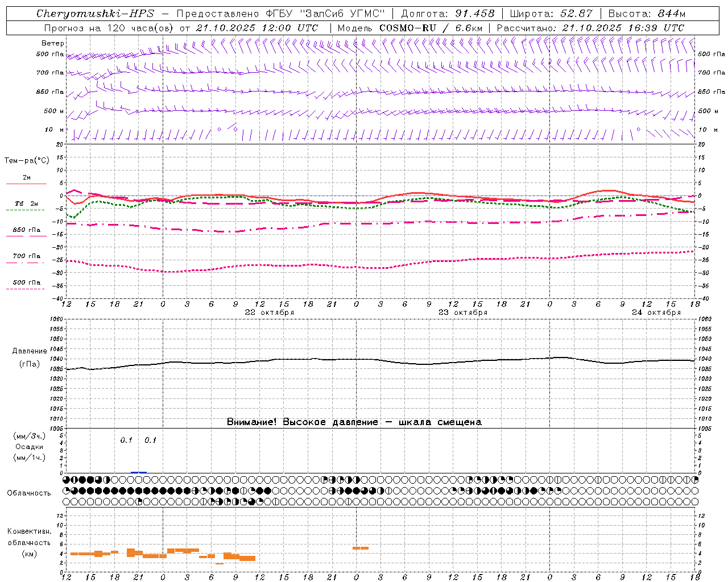Click the Конвективн. panel label
The height and width of the screenshot is (582, 728).
pyautogui.click(x=30, y=531)
